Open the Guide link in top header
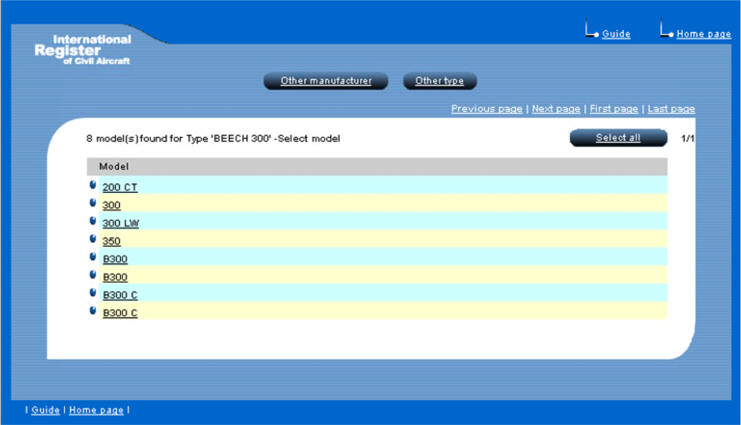 pyautogui.click(x=616, y=34)
